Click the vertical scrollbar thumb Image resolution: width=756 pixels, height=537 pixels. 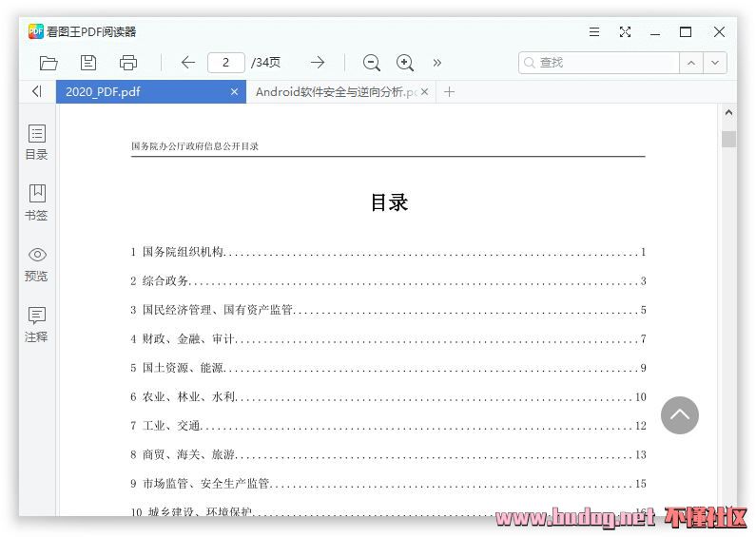click(x=728, y=140)
